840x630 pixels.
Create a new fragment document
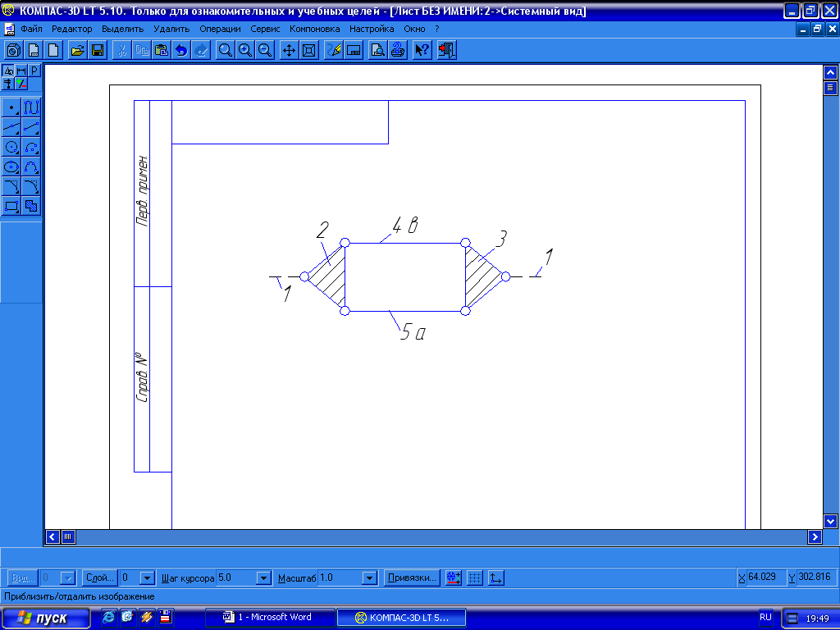[x=33, y=50]
